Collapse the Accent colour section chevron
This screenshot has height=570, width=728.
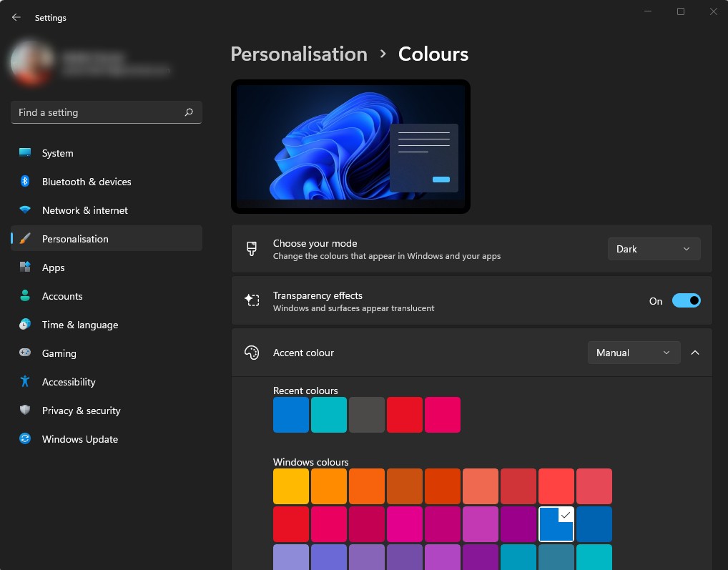[695, 353]
